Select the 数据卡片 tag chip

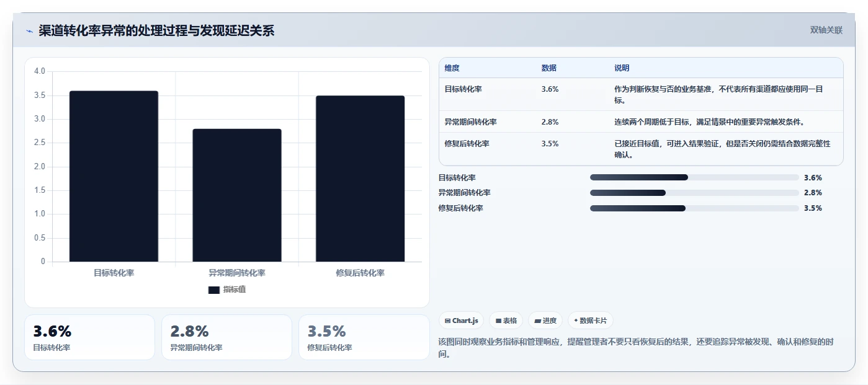click(x=591, y=321)
